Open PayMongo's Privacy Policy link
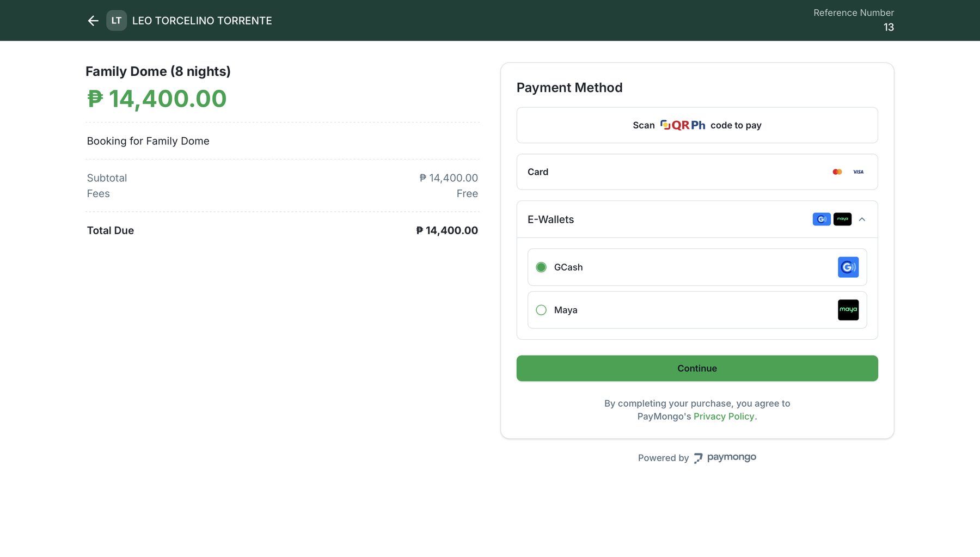The image size is (980, 557). tap(724, 417)
